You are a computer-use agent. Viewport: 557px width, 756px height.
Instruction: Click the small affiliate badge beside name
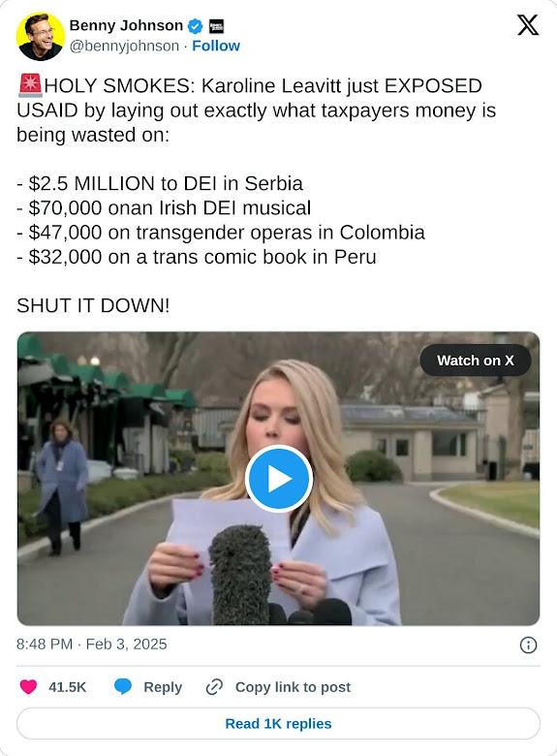click(216, 26)
